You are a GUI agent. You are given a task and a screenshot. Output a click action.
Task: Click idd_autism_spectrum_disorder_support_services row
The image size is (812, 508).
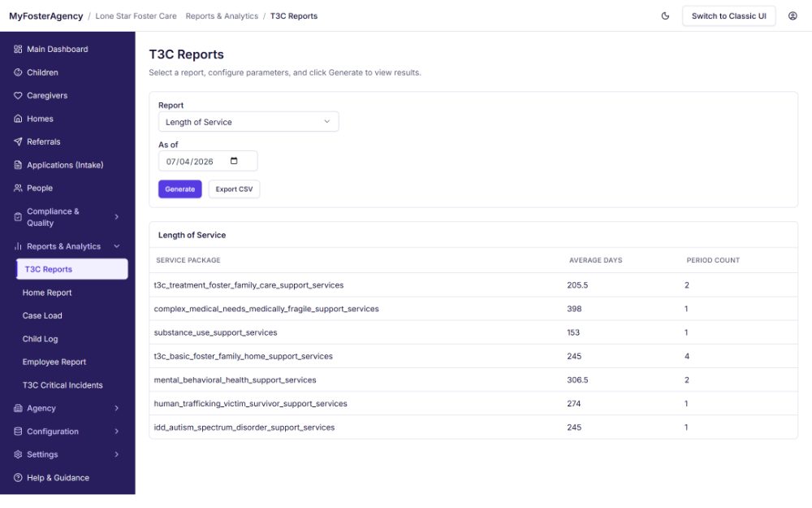(473, 428)
